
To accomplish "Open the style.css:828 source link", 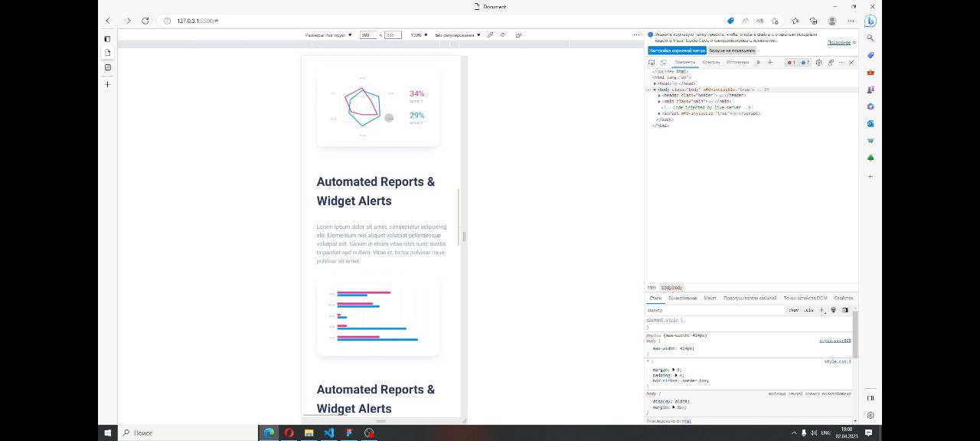I will pyautogui.click(x=835, y=341).
